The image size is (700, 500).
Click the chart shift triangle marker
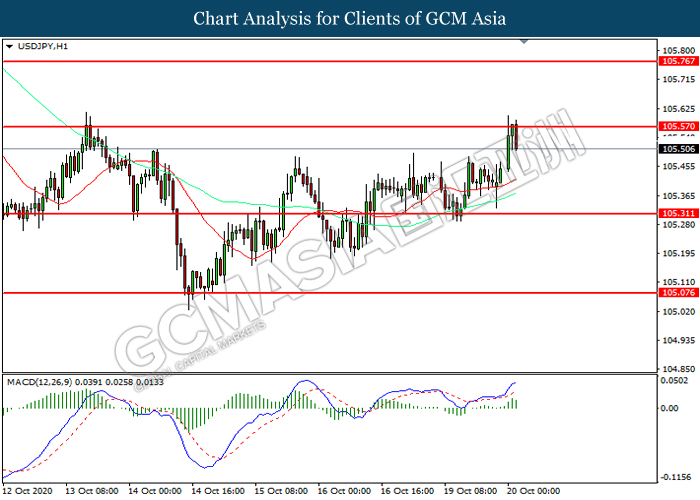click(524, 42)
